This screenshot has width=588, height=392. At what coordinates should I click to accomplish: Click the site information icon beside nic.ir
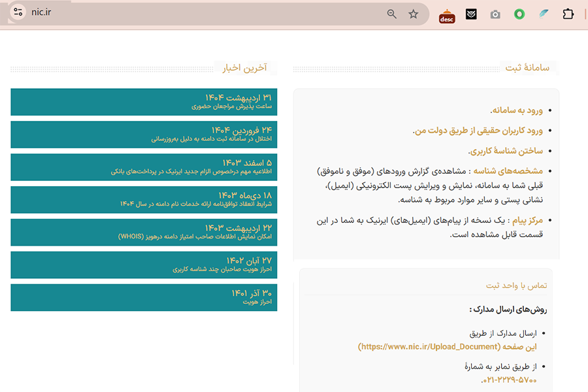tap(18, 12)
